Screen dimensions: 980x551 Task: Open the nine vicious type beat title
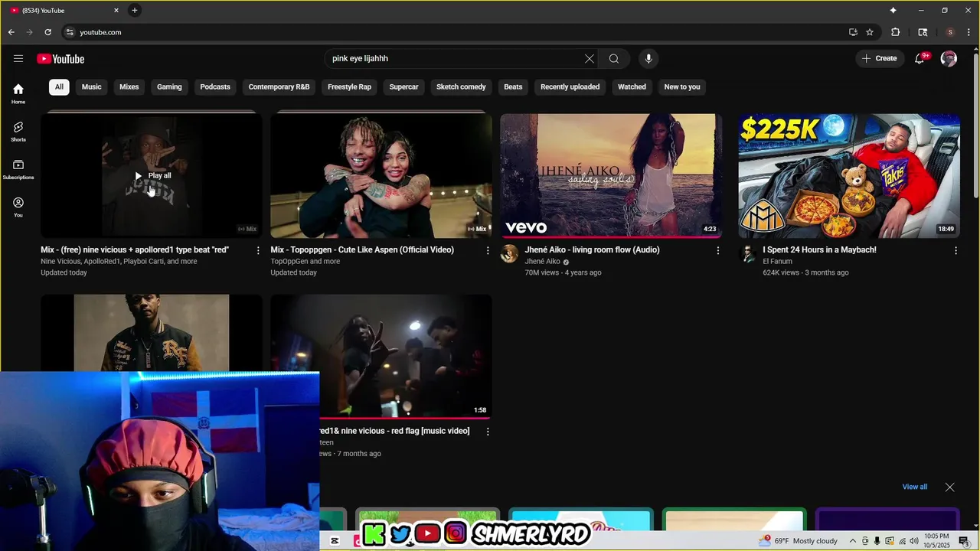pyautogui.click(x=135, y=249)
